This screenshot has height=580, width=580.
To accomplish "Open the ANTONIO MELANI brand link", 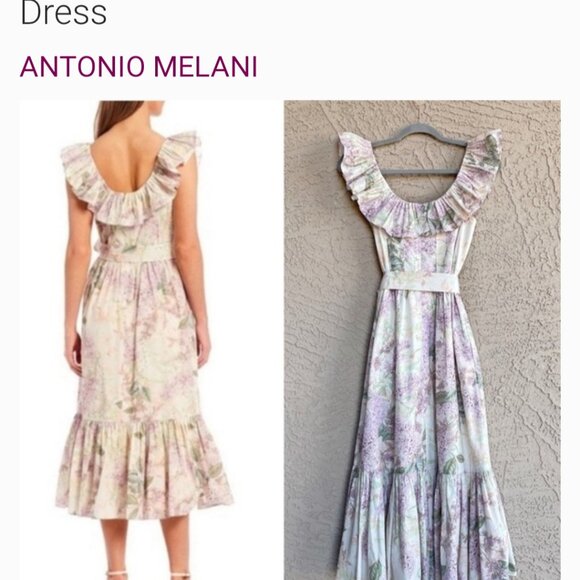I will pyautogui.click(x=138, y=67).
